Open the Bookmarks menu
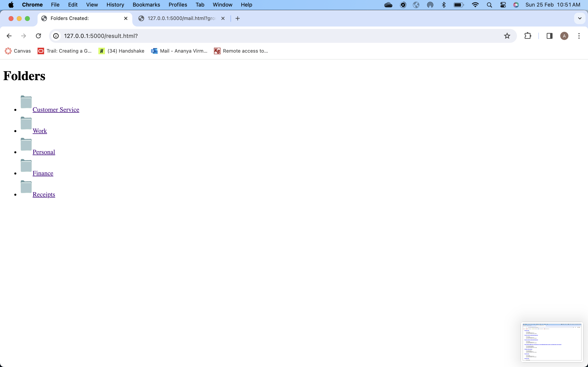588x367 pixels. pos(146,5)
